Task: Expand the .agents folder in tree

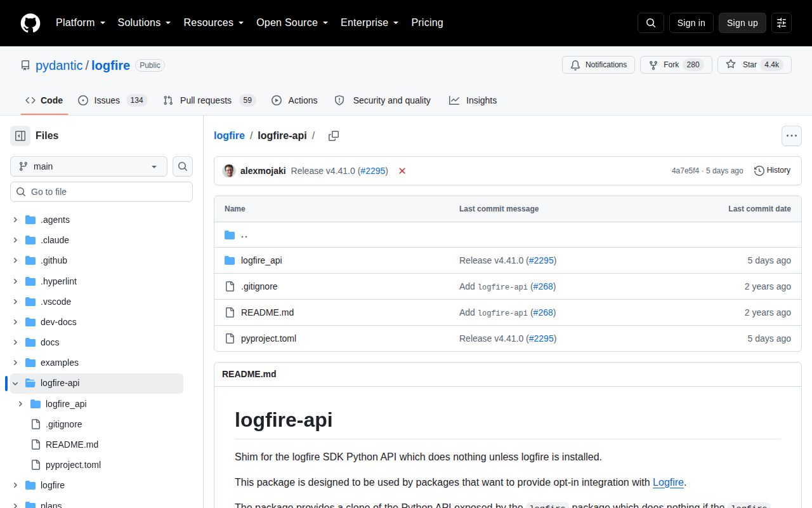Action: 15,220
